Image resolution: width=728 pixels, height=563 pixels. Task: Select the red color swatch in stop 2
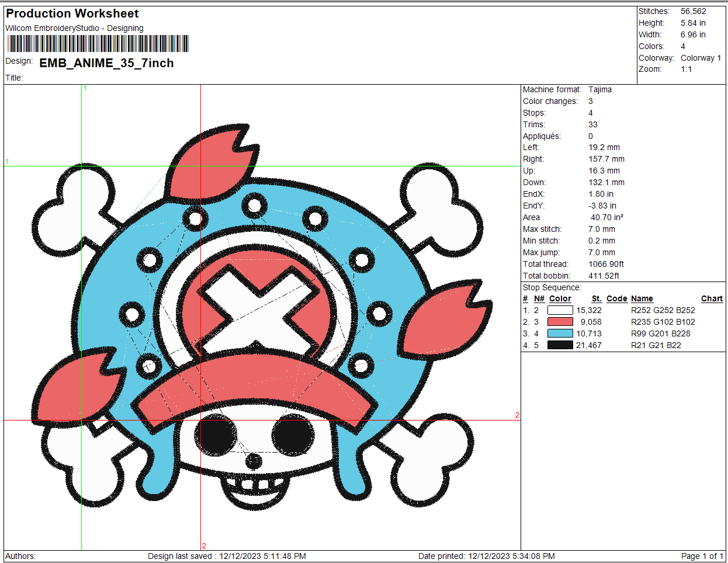pyautogui.click(x=560, y=322)
